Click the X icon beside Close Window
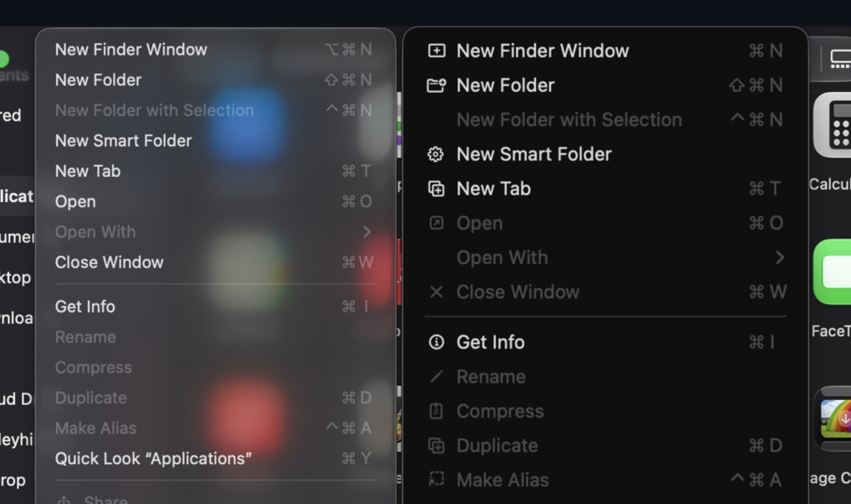This screenshot has height=504, width=851. pos(436,291)
